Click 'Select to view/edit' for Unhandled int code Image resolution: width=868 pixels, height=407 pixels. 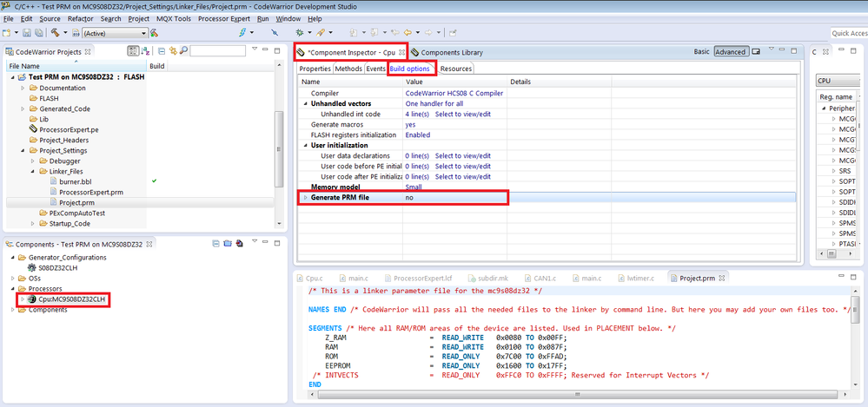tap(463, 114)
